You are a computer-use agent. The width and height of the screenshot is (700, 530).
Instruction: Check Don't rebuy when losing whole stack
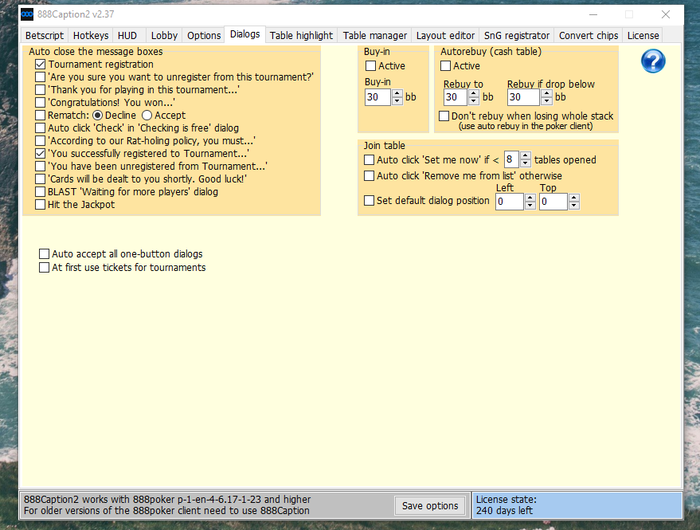pyautogui.click(x=444, y=116)
